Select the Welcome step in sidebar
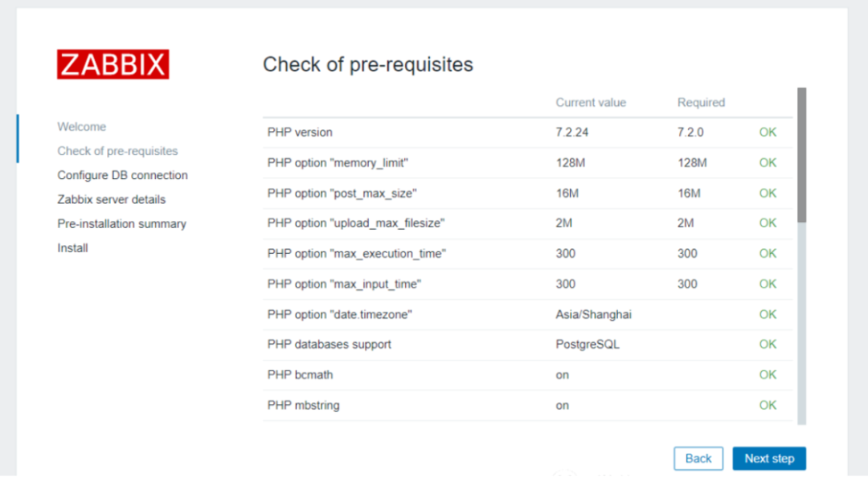The image size is (868, 478). 81,127
